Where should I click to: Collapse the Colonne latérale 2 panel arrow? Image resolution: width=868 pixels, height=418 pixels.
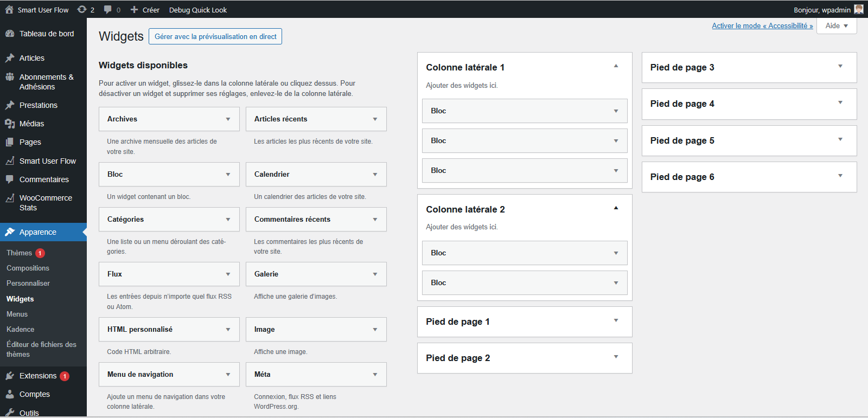(616, 208)
